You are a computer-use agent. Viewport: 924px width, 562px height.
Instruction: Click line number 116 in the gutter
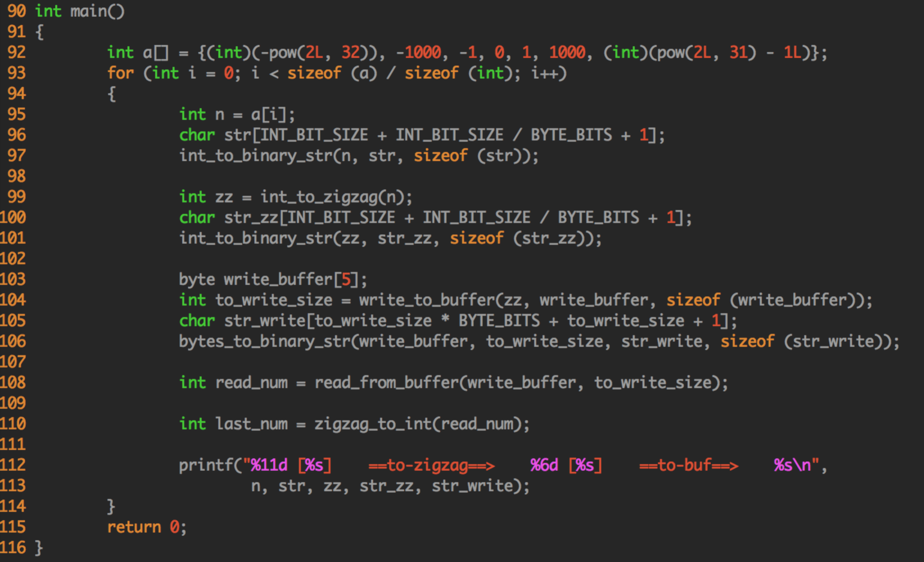point(13,548)
